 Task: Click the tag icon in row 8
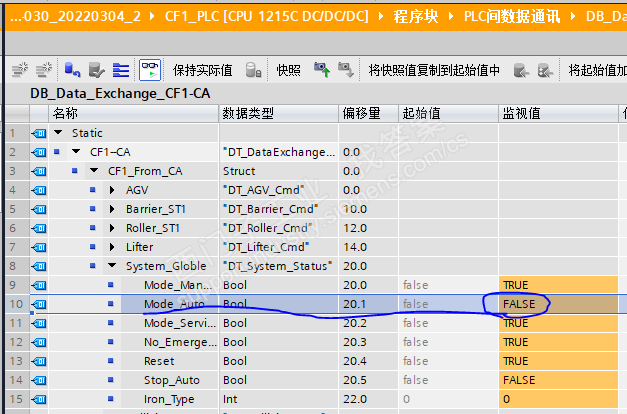tap(39, 266)
